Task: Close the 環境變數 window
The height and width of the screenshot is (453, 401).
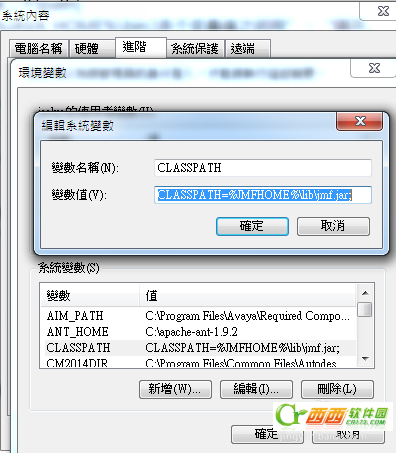Action: (x=374, y=68)
